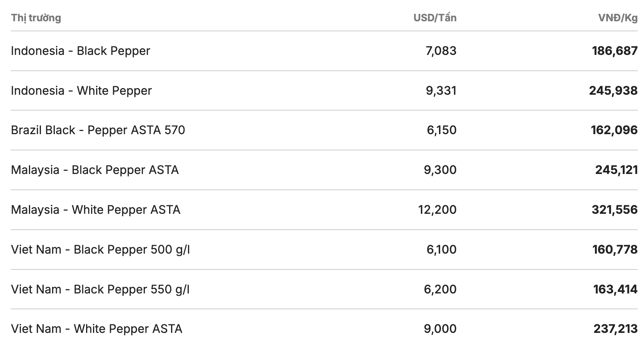The height and width of the screenshot is (341, 644).
Task: Click the USD/Tấn column header
Action: coord(435,18)
